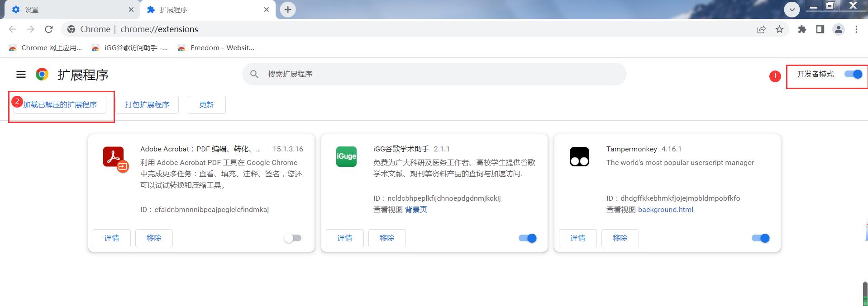868x306 pixels.
Task: Disable the Tampermonkey extension toggle
Action: pos(761,238)
